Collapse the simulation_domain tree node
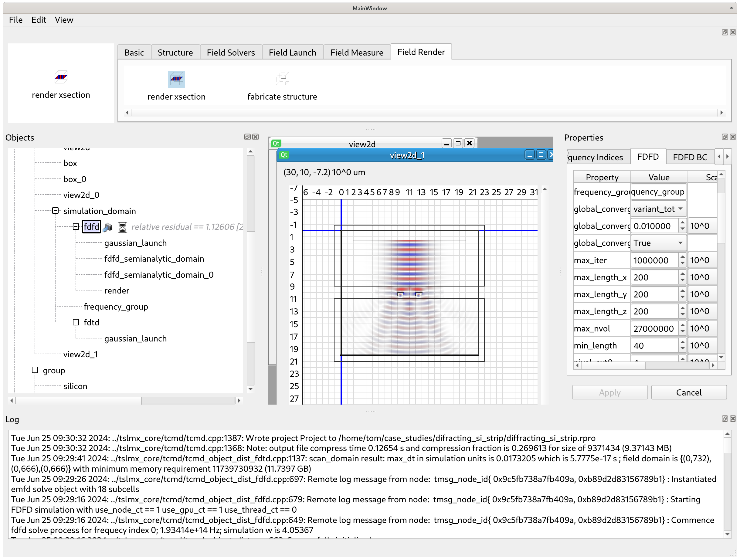Screen dimensions: 740x560 point(56,211)
